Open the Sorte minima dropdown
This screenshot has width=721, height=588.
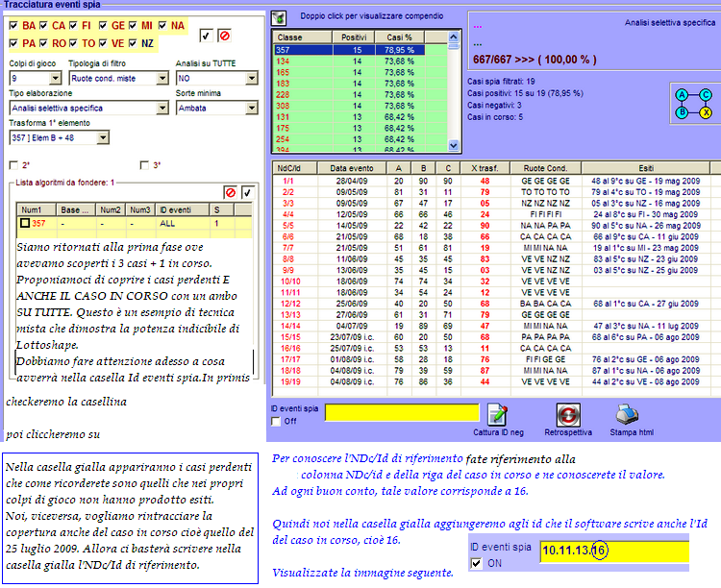pos(252,108)
